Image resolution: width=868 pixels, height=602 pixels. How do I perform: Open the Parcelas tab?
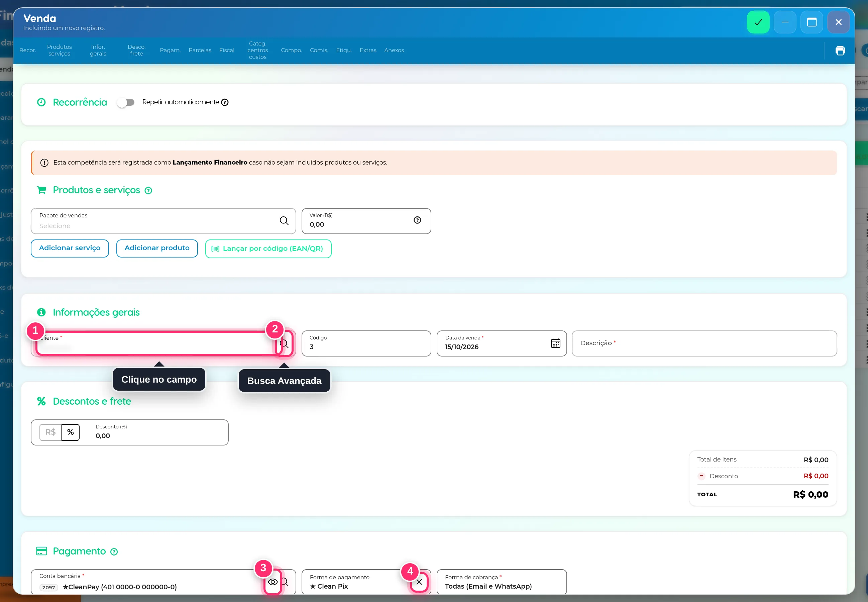click(200, 50)
